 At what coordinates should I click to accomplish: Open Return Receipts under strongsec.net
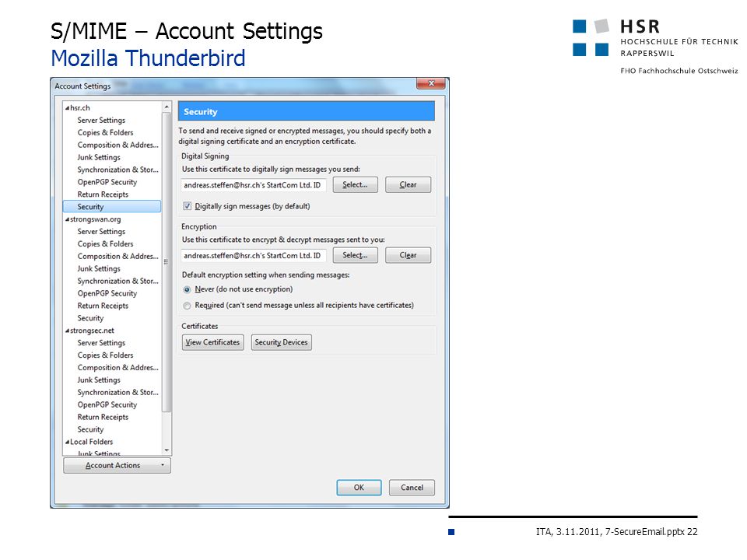103,418
